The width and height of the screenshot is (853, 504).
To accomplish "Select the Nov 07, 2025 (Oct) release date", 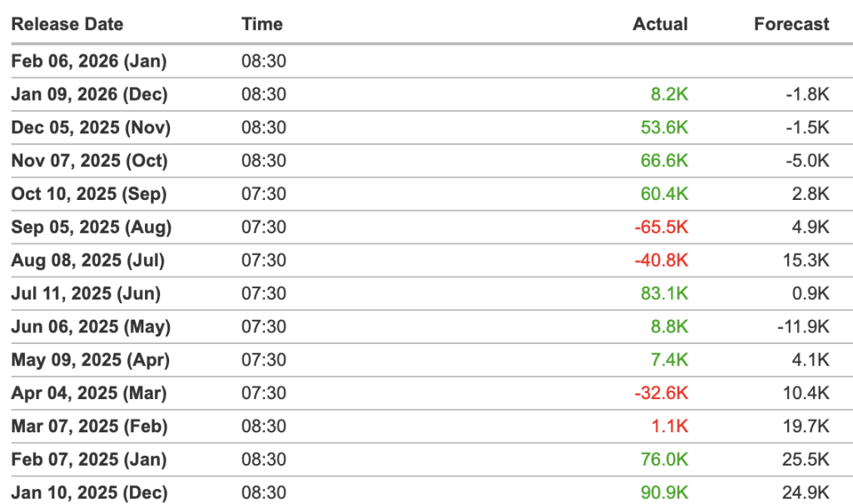I will [89, 161].
